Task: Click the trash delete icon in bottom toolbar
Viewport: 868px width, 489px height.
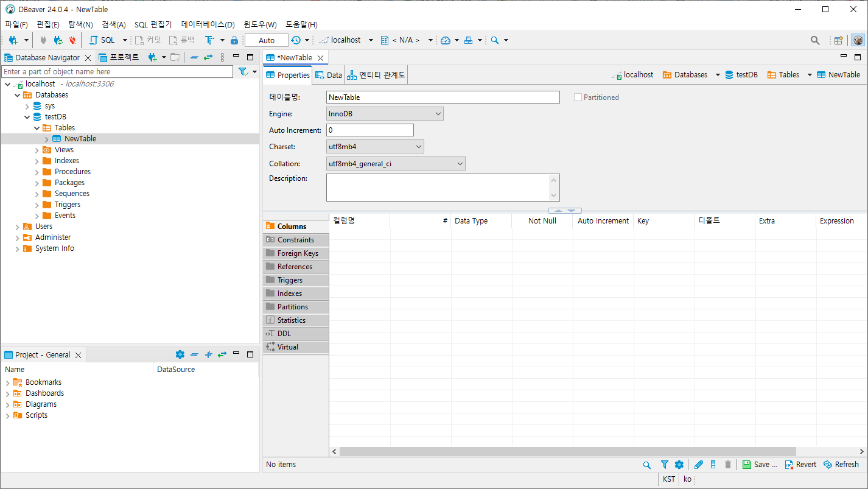Action: pyautogui.click(x=728, y=465)
